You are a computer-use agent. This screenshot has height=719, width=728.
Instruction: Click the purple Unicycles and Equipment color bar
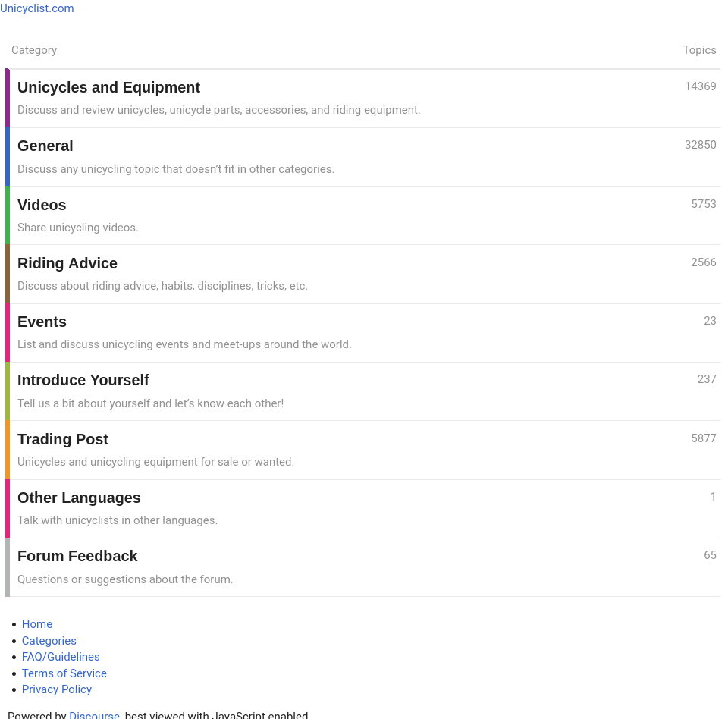coord(8,99)
